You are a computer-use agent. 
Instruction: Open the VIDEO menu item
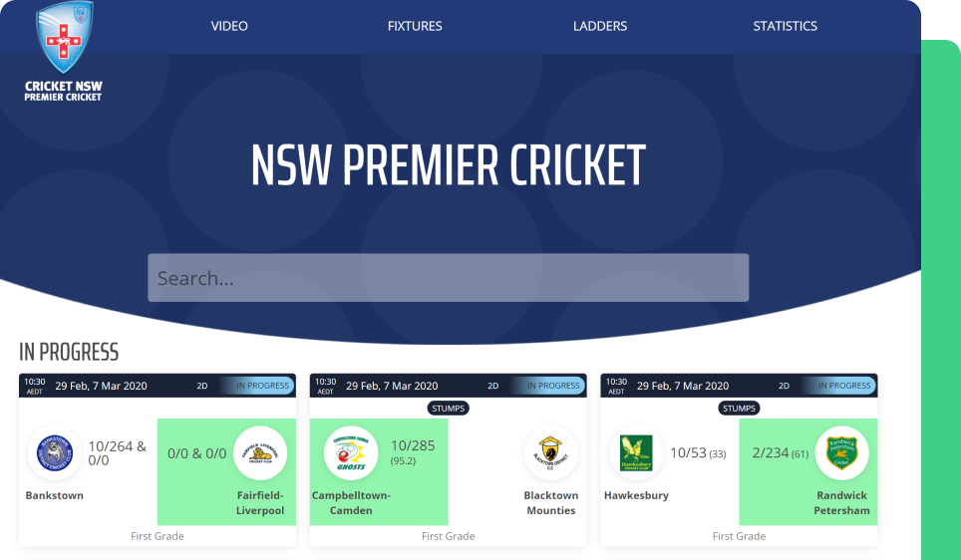(x=229, y=26)
